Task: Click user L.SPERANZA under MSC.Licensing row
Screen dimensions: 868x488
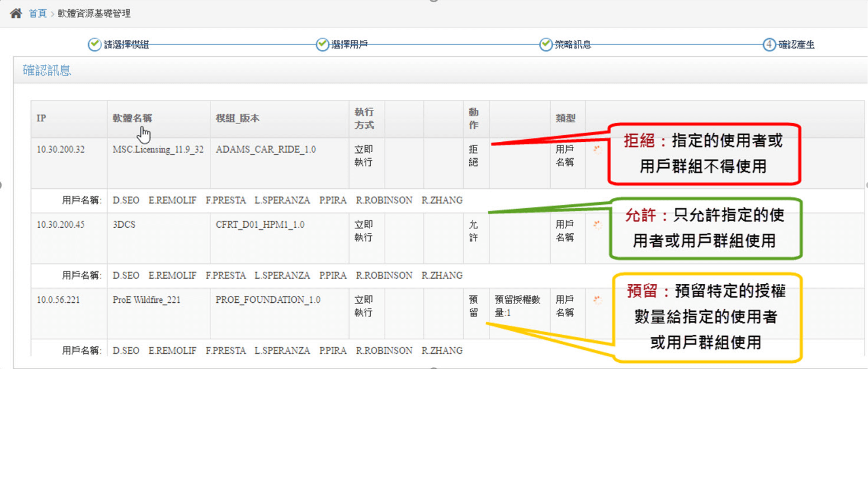Action: click(x=282, y=200)
